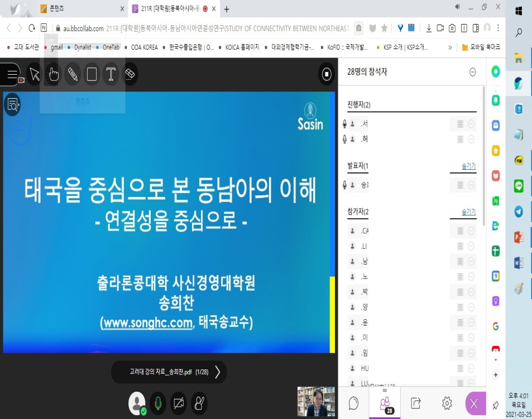Open attendee panel options circle menu

click(473, 72)
